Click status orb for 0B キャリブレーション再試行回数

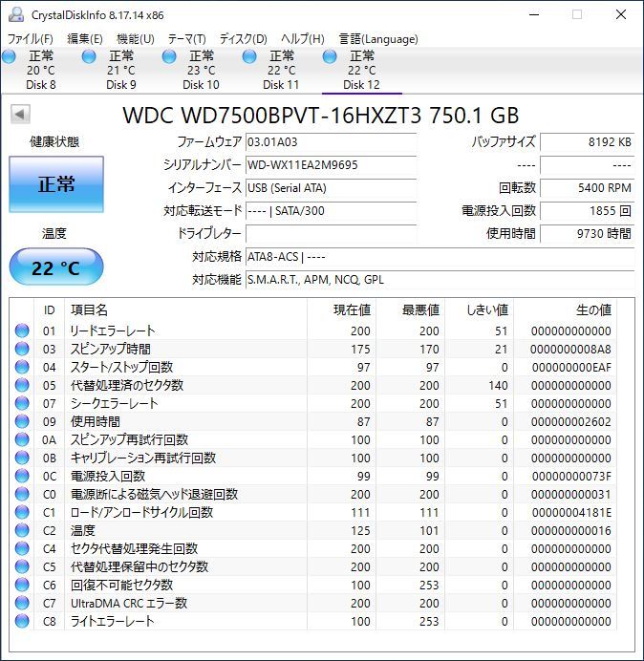pyautogui.click(x=22, y=458)
